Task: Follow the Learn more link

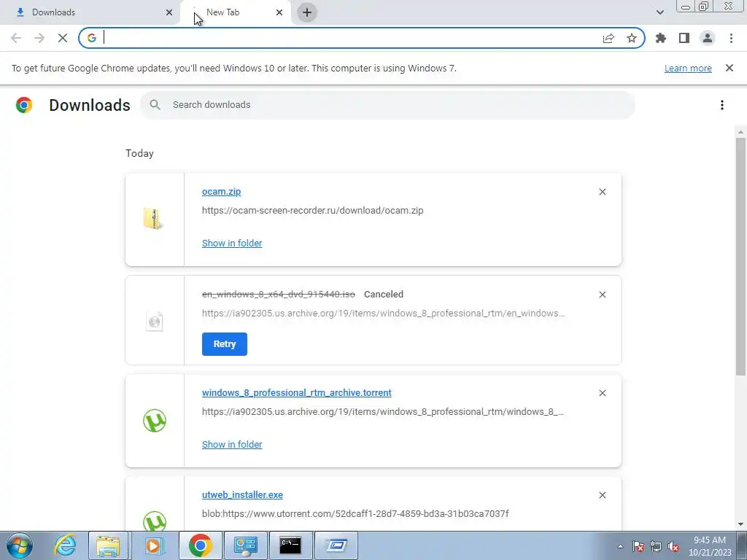Action: [x=688, y=68]
